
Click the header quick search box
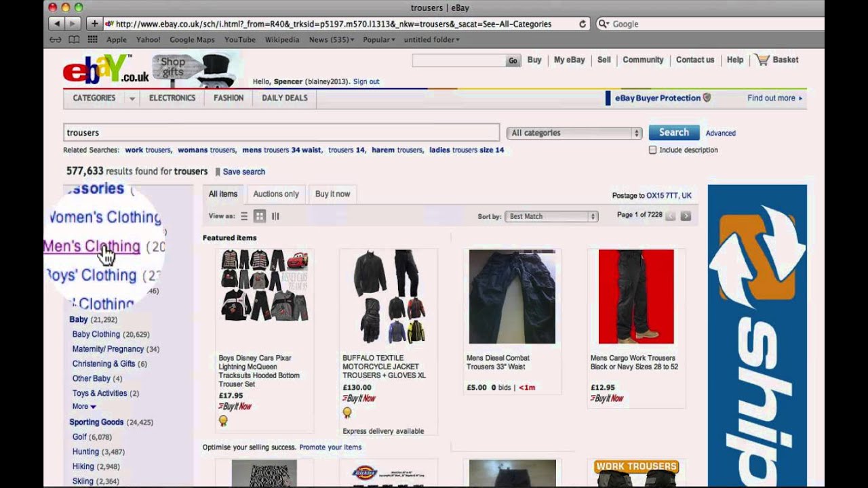click(x=459, y=61)
